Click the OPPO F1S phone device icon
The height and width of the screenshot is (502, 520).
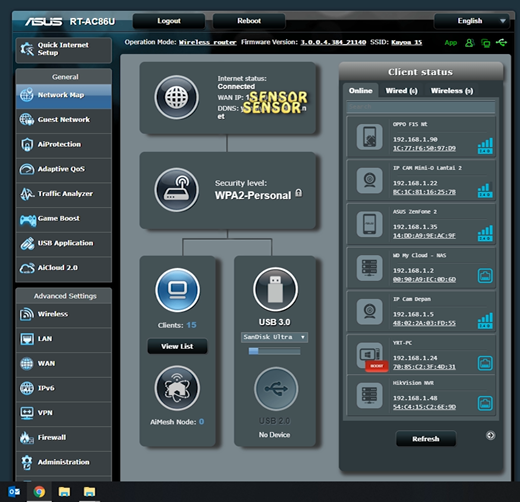[369, 137]
